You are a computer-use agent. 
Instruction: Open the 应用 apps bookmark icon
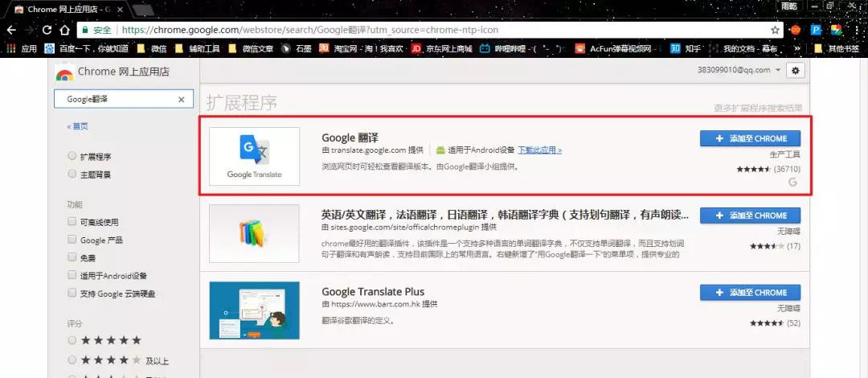point(11,49)
